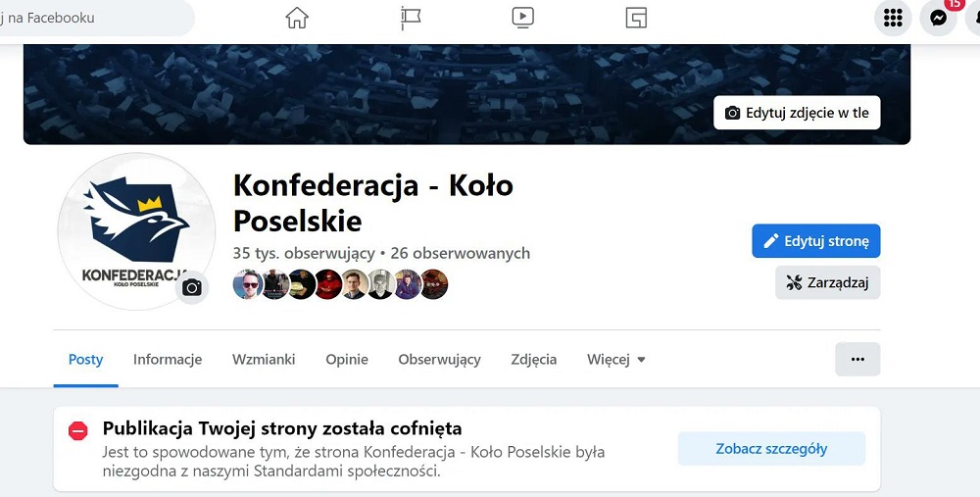
Task: Click the camera icon on profile picture
Action: pos(192,287)
